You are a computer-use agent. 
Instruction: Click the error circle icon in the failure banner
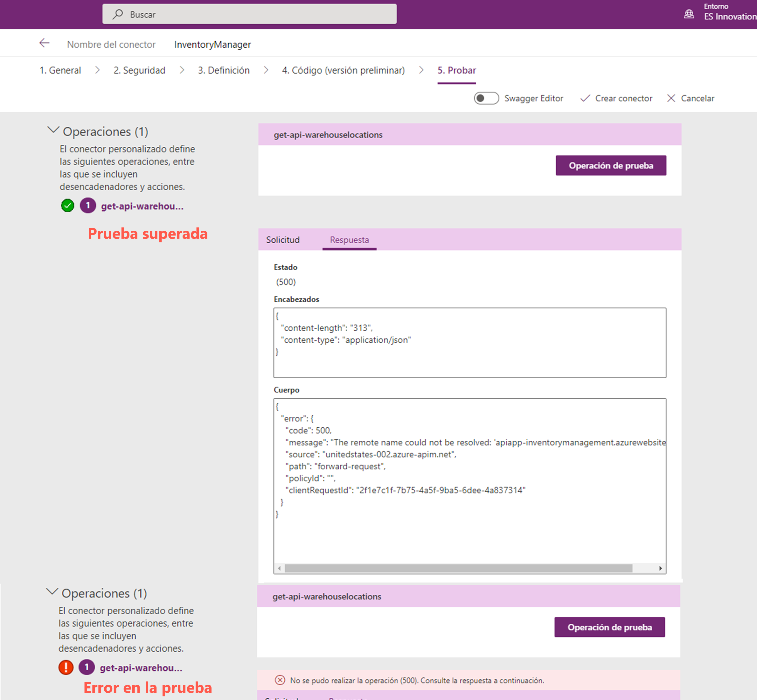point(280,680)
